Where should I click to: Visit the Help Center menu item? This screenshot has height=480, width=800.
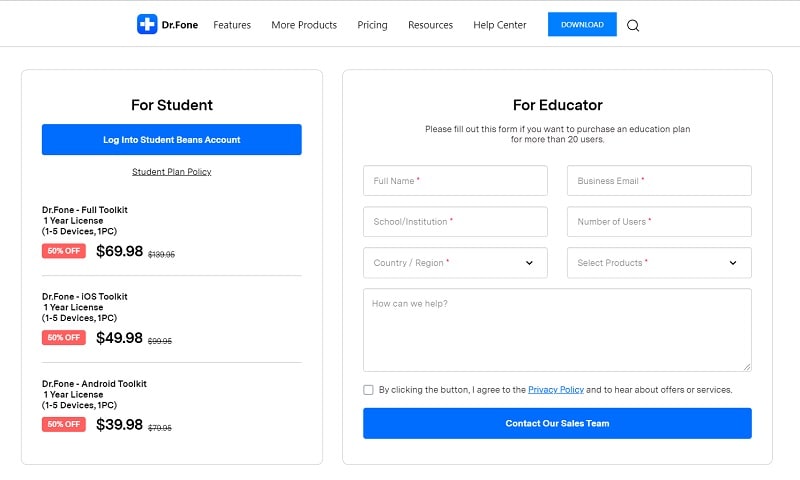click(499, 25)
